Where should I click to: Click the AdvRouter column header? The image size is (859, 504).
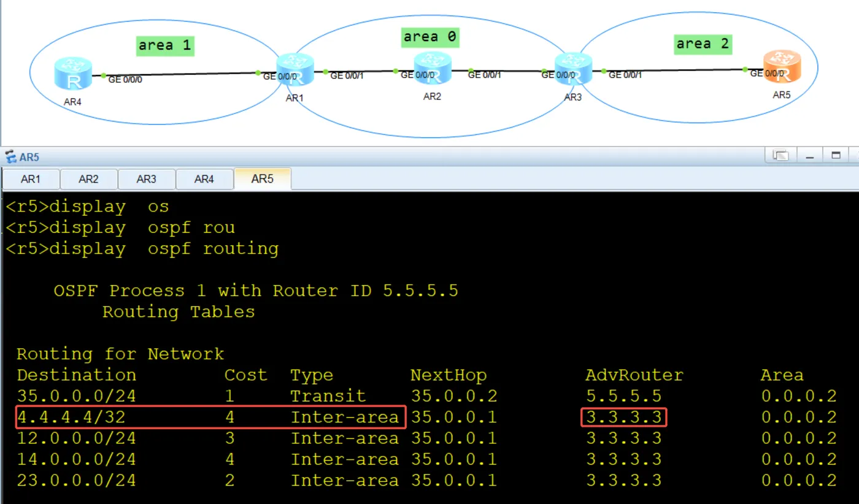tap(634, 375)
